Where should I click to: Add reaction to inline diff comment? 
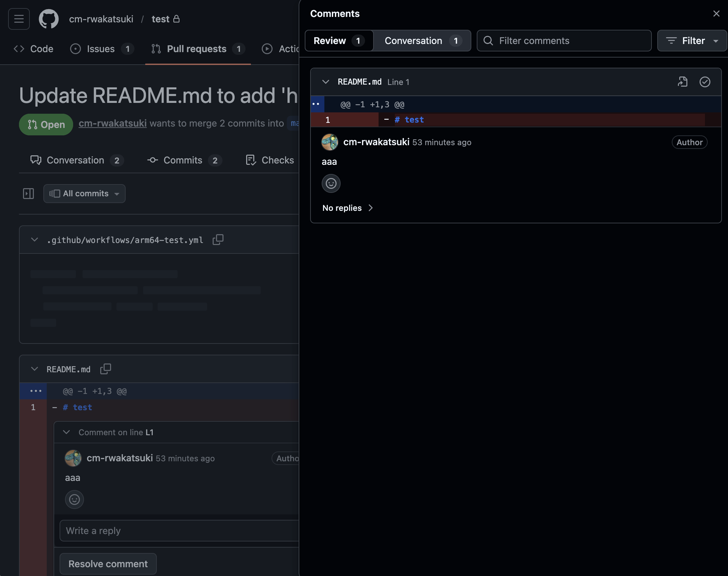(x=74, y=500)
